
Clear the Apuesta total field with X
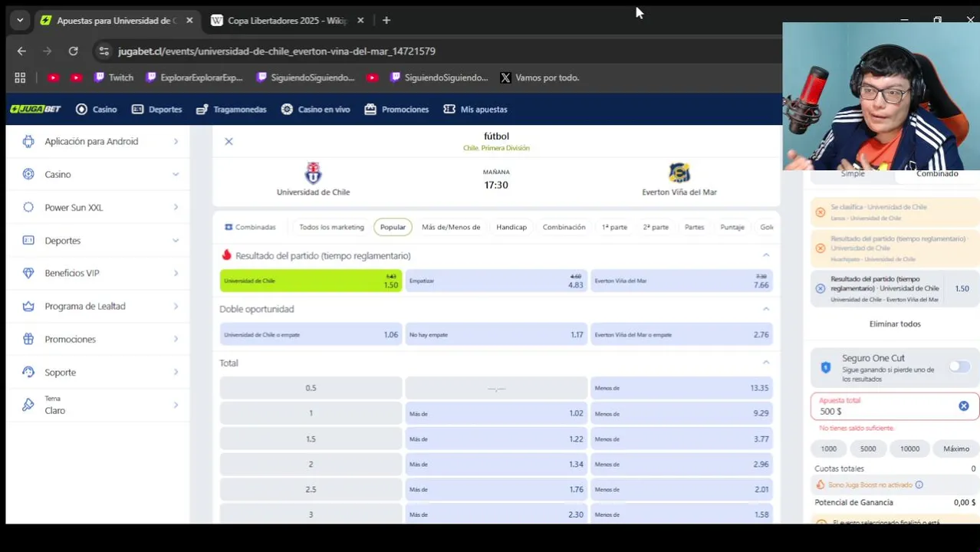(x=963, y=406)
